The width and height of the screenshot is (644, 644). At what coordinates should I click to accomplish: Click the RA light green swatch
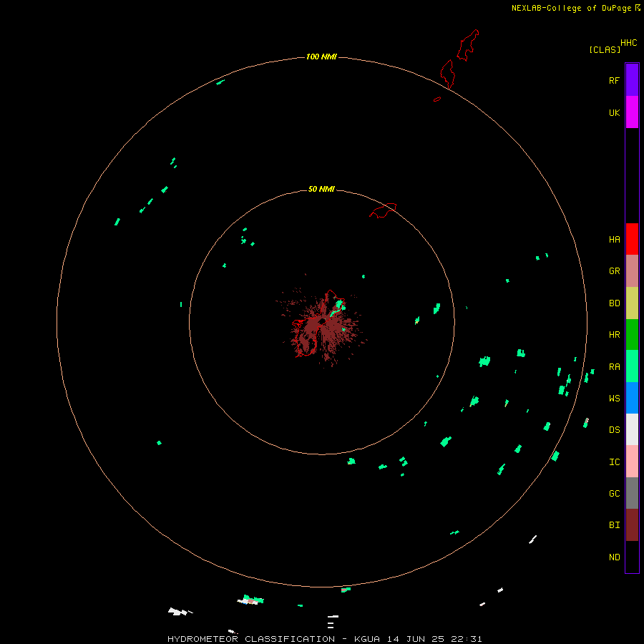tap(632, 366)
